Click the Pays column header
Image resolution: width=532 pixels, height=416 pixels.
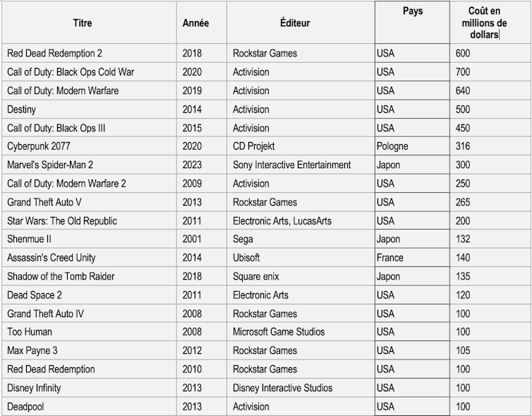tap(413, 12)
